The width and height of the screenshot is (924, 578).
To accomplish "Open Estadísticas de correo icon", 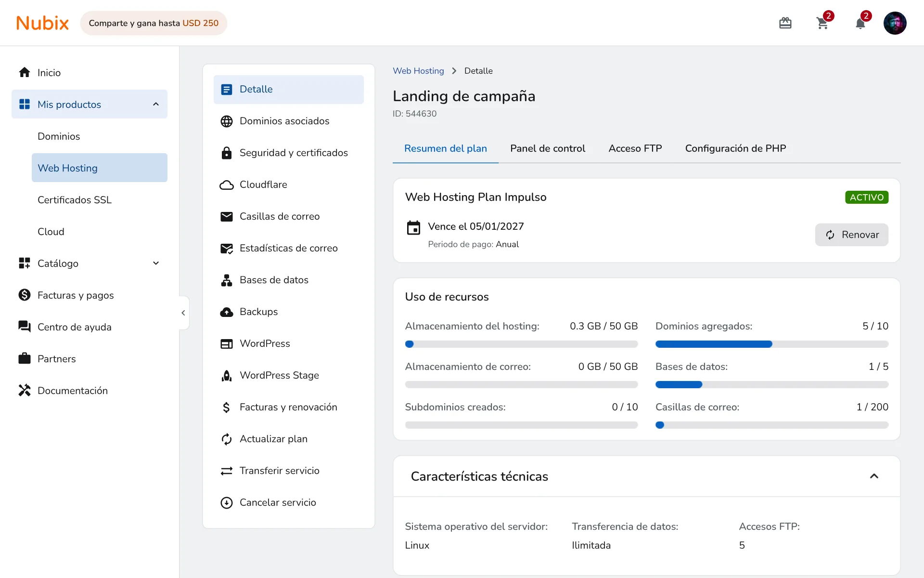I will 227,249.
